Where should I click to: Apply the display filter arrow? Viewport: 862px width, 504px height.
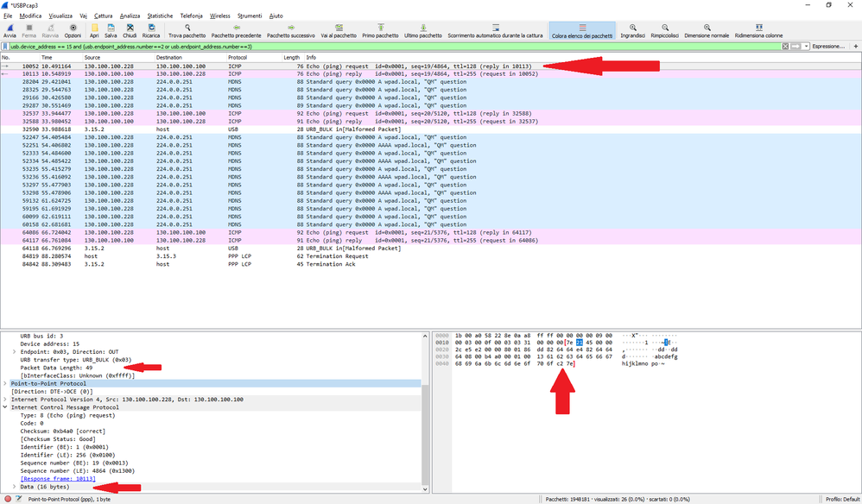coord(795,47)
